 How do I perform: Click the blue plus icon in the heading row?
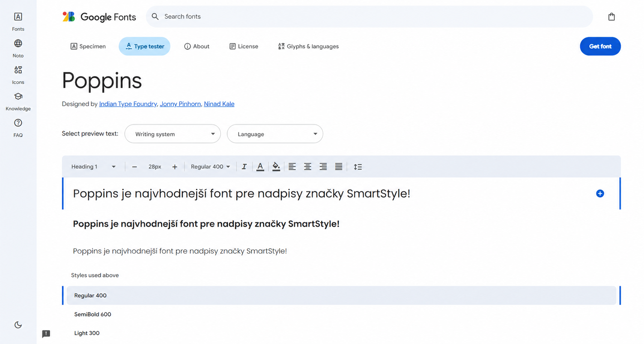coord(600,193)
